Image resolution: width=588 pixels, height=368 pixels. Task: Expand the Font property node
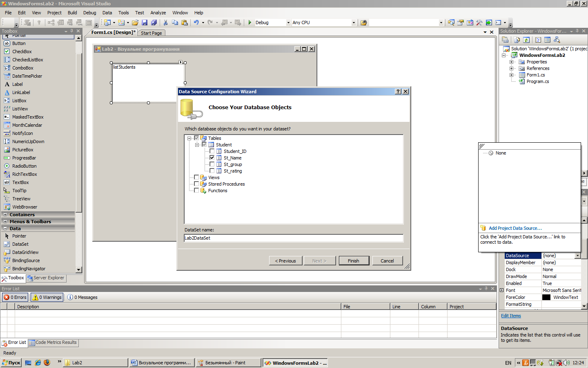pos(502,290)
